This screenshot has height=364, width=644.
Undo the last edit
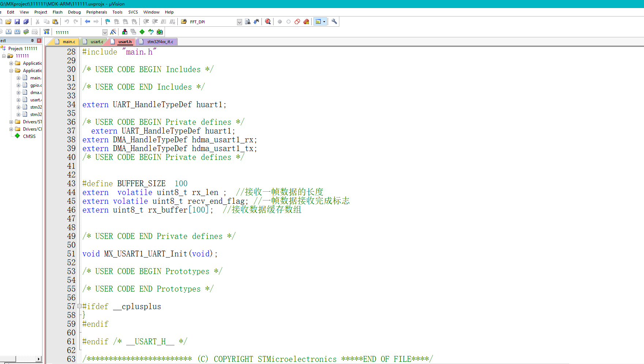pos(67,21)
